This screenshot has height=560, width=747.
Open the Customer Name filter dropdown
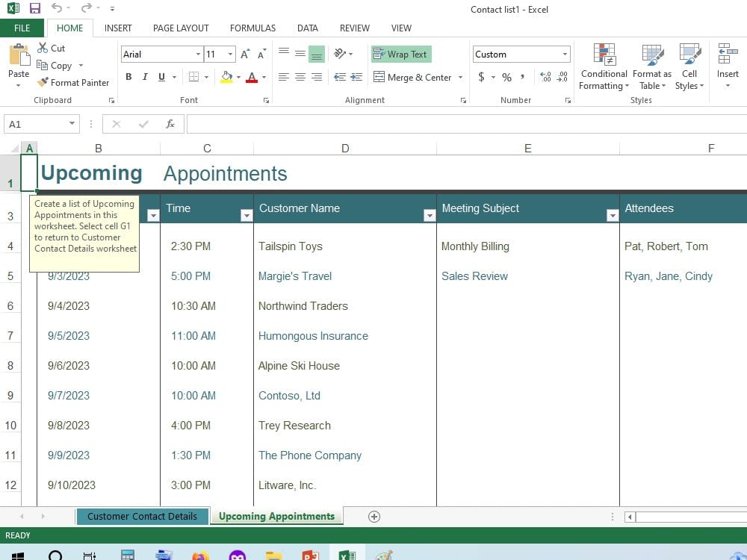(430, 216)
